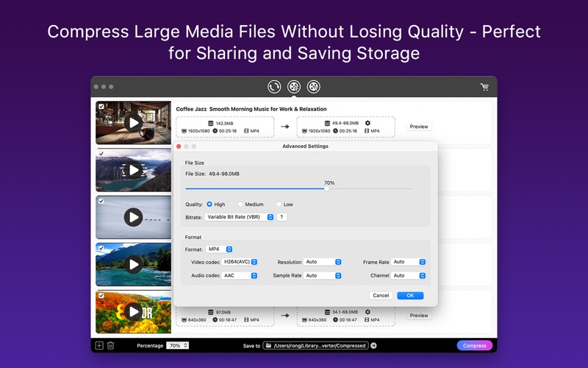Close the Advanced Settings dialog
Screen dimensions: 588x368
(179, 146)
